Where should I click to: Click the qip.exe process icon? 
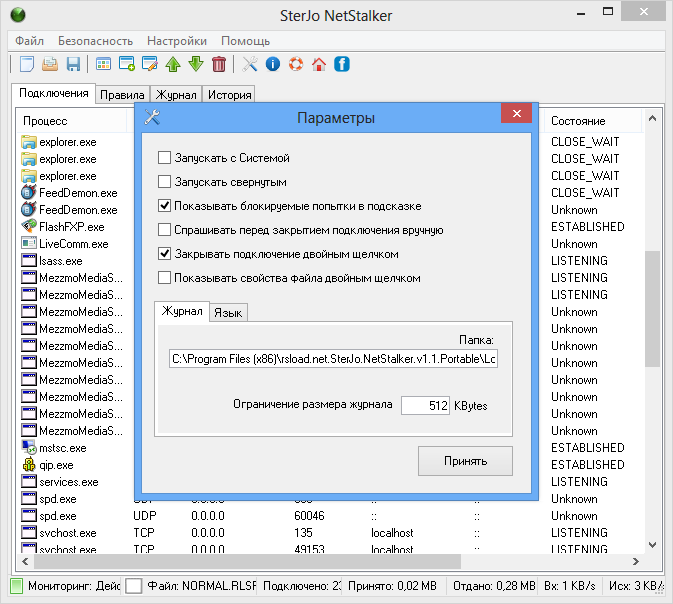click(x=29, y=464)
